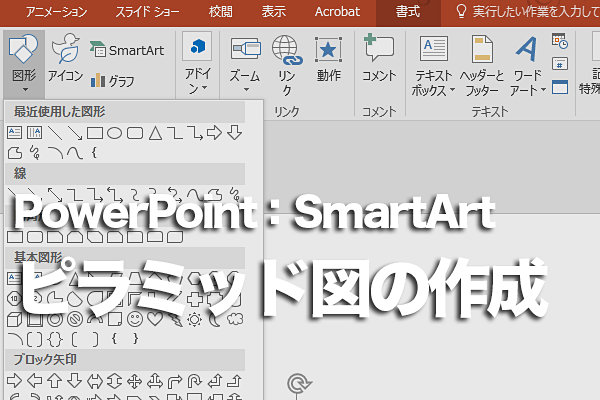The height and width of the screenshot is (400, 600).
Task: Insert a hyperlink with リンク
Action: point(287,65)
